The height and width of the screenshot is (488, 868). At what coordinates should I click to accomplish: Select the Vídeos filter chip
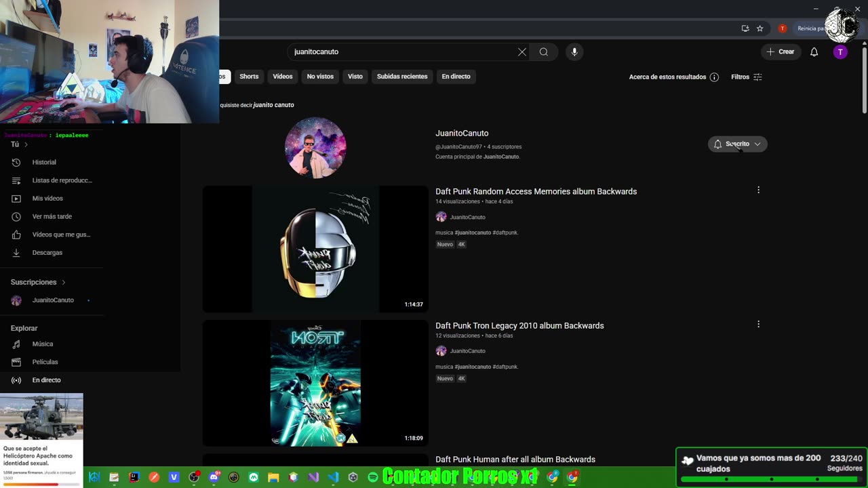(283, 77)
